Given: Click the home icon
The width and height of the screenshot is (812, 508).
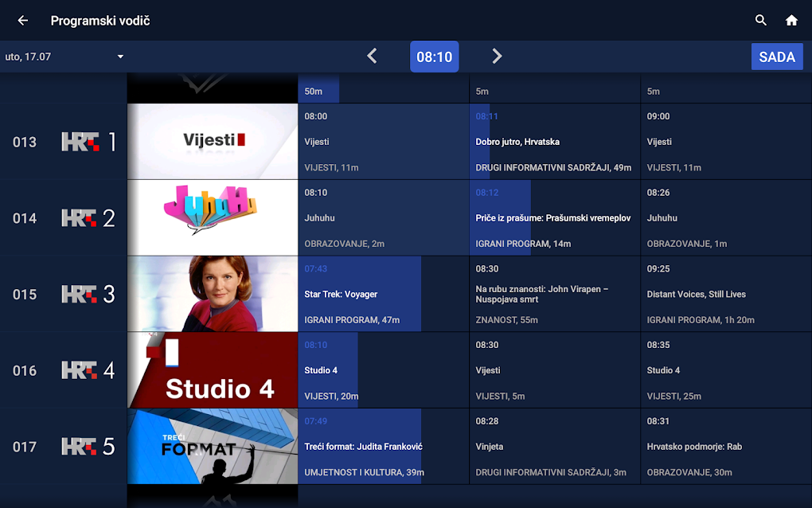Looking at the screenshot, I should click(791, 20).
